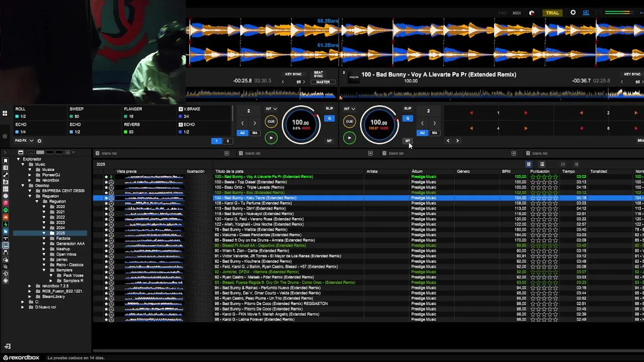
Task: Seek in deck 1 overview waveform
Action: pyautogui.click(x=261, y=94)
